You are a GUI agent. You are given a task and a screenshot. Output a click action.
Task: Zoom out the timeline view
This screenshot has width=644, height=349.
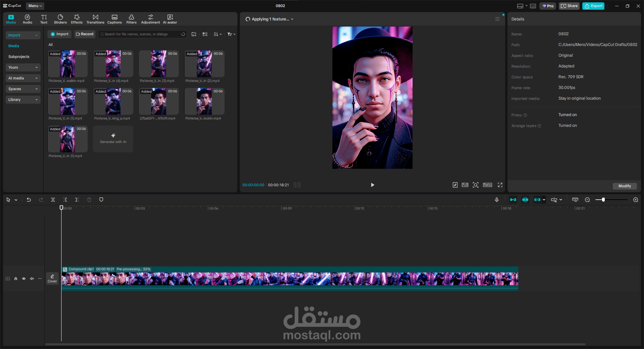coord(587,200)
